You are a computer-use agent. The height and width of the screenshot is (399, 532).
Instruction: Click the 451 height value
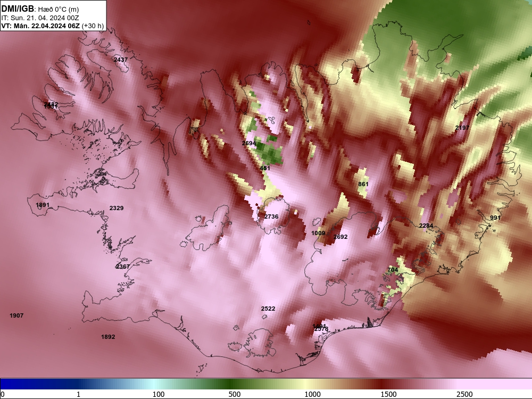tap(265, 168)
